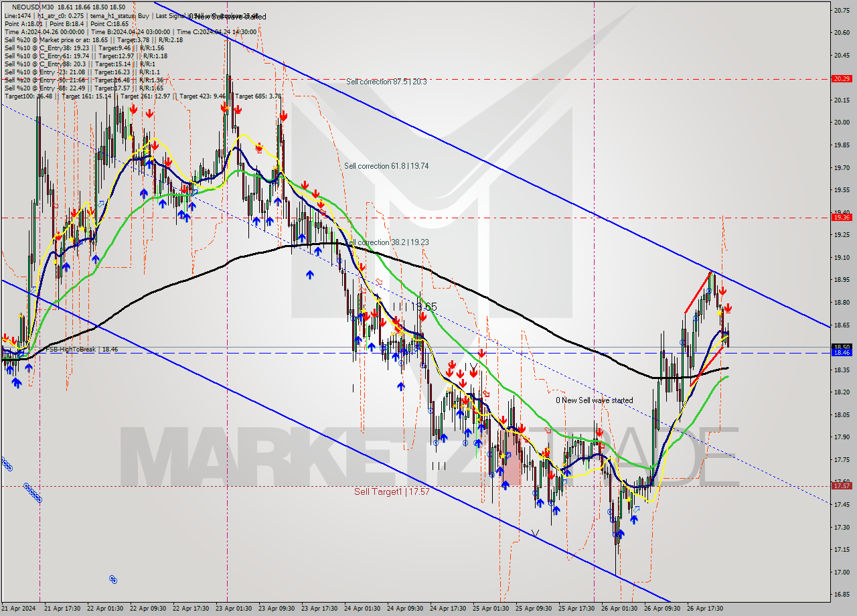Click the red 20.29 price tag
Image resolution: width=857 pixels, height=616 pixels.
tap(841, 78)
